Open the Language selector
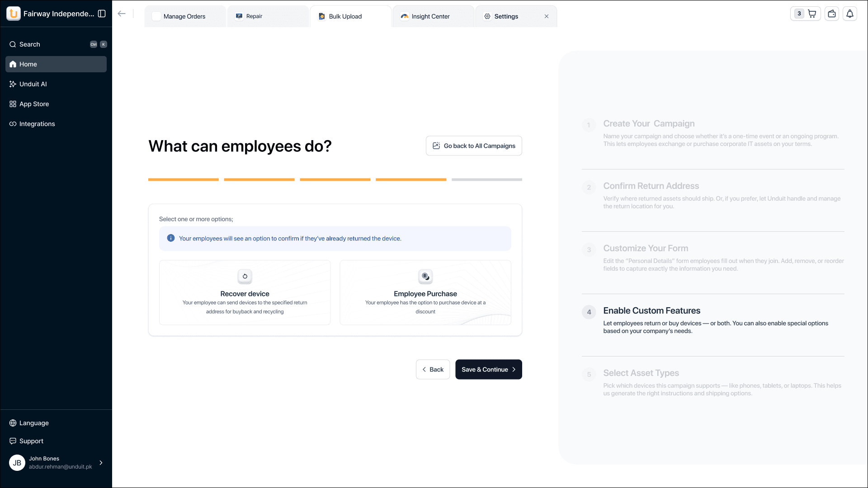 click(x=34, y=423)
